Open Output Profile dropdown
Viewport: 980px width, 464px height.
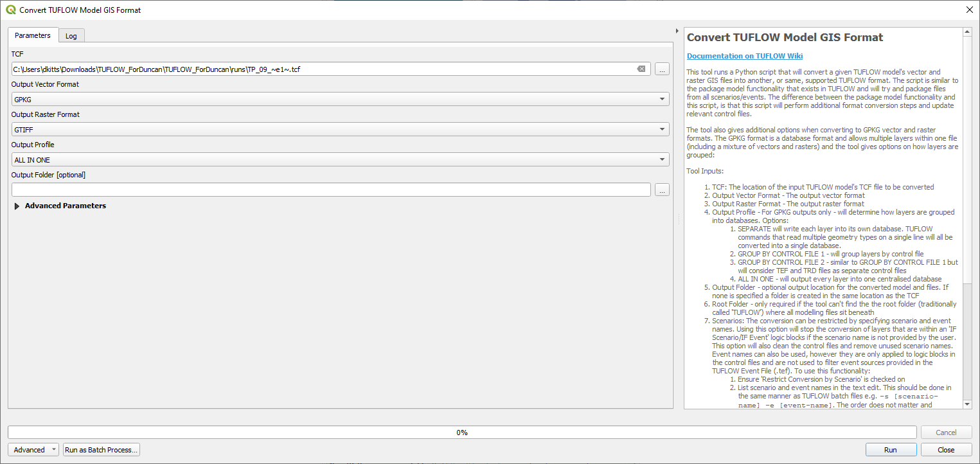pyautogui.click(x=341, y=159)
